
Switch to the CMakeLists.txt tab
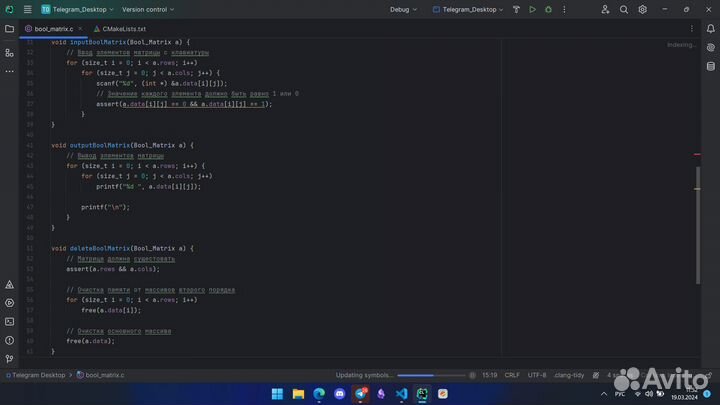tap(120, 28)
